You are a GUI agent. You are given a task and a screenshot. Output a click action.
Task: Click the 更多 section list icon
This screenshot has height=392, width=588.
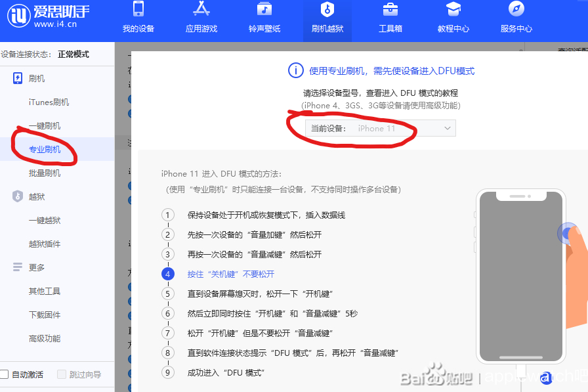(18, 267)
